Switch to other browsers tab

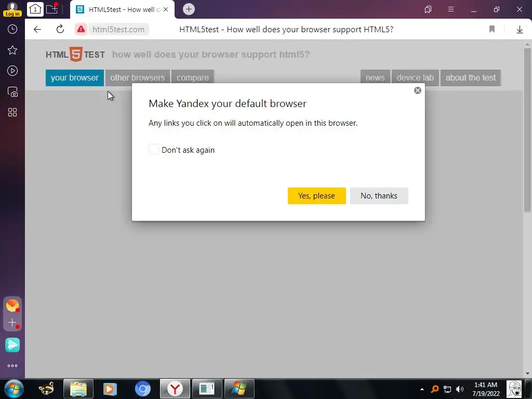coord(137,78)
